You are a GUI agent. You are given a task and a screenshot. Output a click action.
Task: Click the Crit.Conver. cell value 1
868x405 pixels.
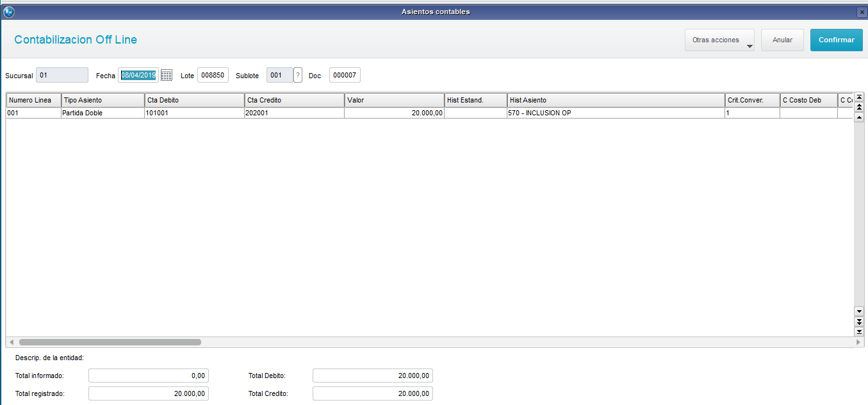(x=752, y=113)
